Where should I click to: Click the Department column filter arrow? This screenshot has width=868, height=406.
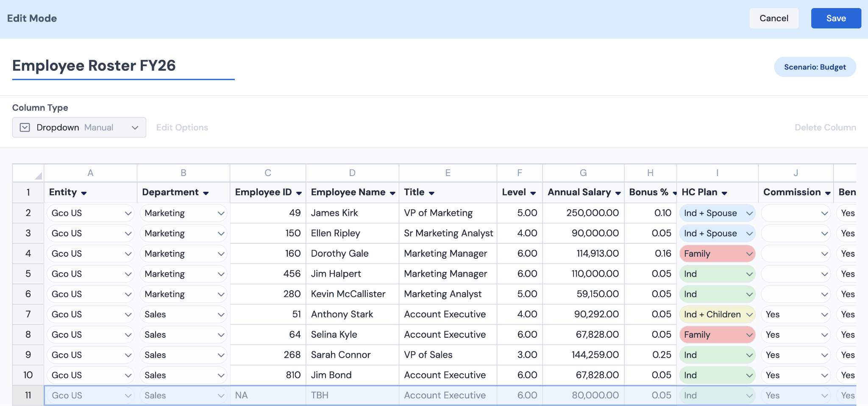206,193
